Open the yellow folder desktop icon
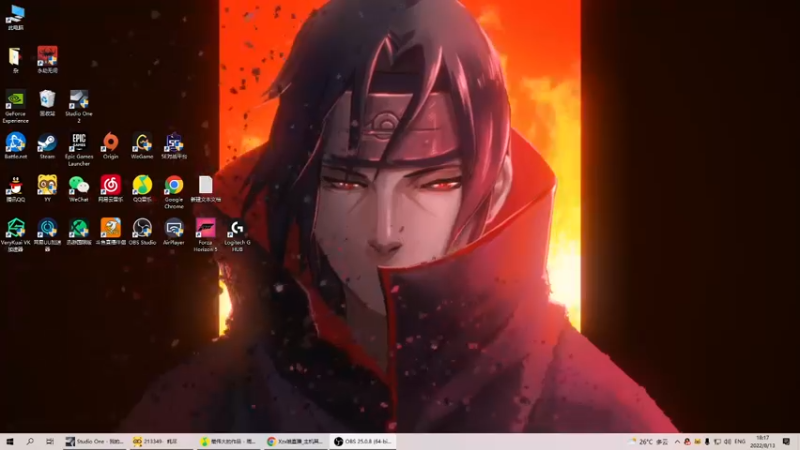 [x=15, y=60]
